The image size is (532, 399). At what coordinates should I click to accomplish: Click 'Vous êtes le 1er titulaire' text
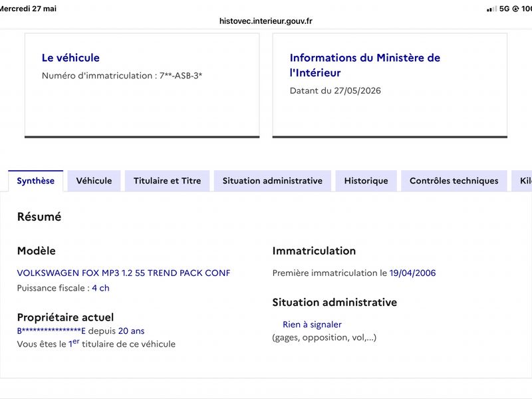coord(96,344)
